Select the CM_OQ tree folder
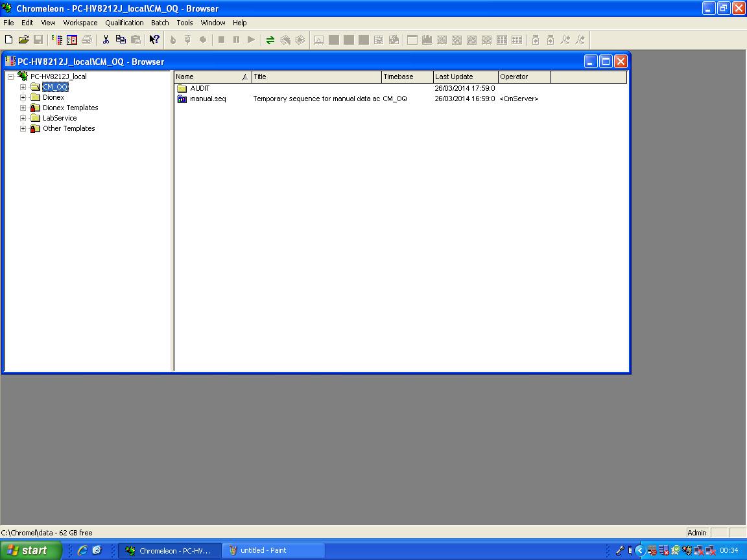747x560 pixels. (x=55, y=87)
